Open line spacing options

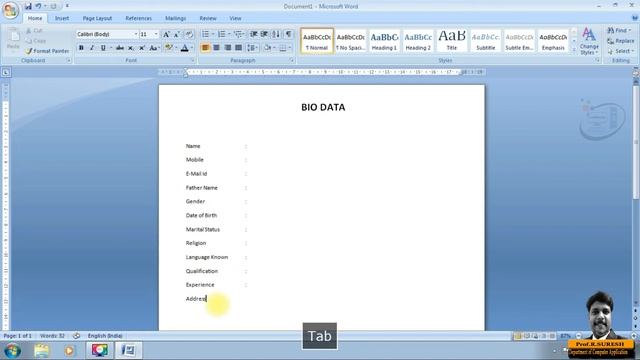252,48
